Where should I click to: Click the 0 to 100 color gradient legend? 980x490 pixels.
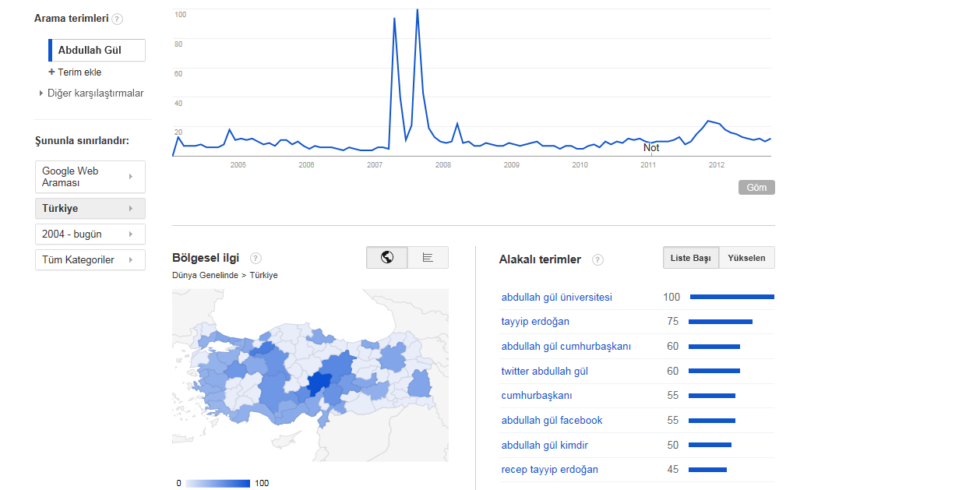click(x=217, y=483)
